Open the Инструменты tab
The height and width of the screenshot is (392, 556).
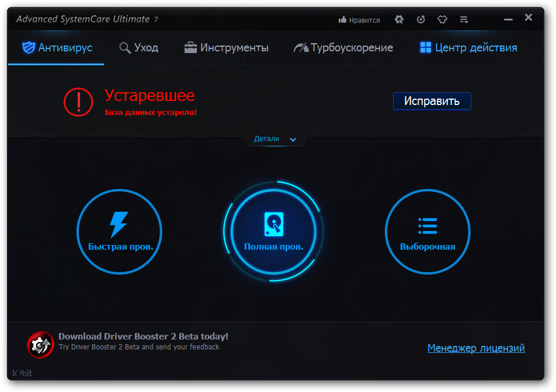tap(226, 48)
